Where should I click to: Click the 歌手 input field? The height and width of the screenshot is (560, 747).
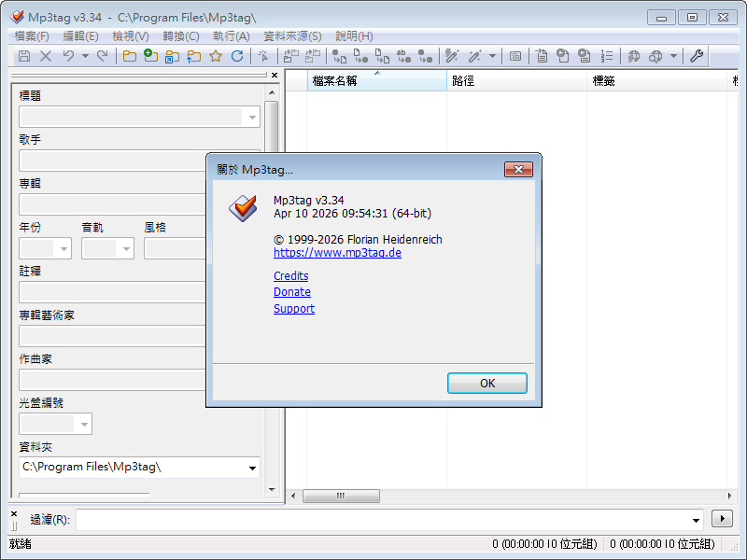[x=113, y=161]
